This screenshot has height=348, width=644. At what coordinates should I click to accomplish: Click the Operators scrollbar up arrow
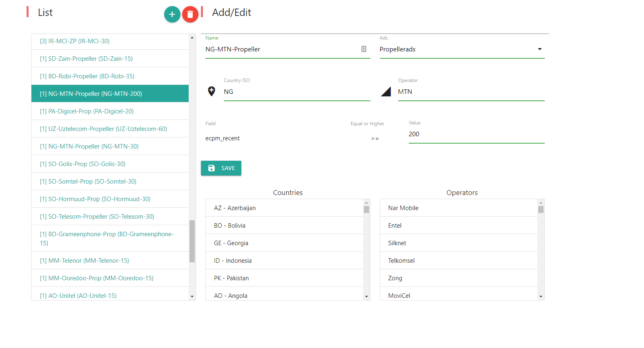point(541,203)
